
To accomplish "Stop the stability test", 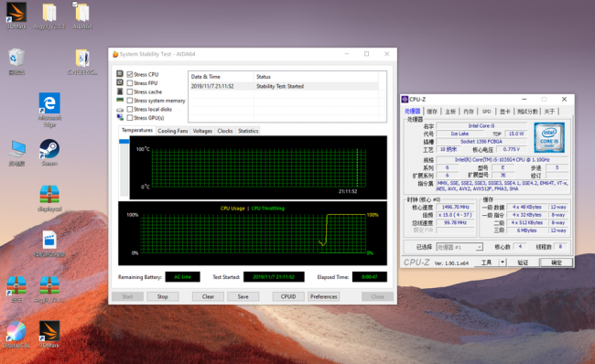I will coord(162,296).
